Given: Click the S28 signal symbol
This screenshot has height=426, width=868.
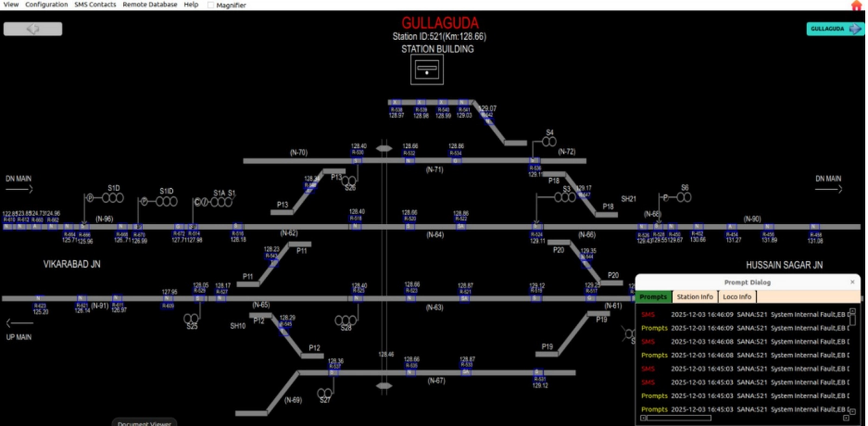Looking at the screenshot, I should pyautogui.click(x=346, y=320).
